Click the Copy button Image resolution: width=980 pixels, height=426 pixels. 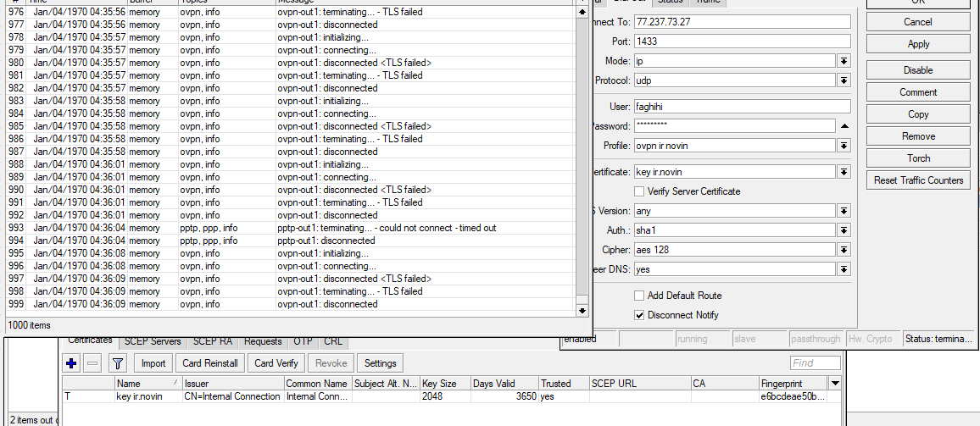pyautogui.click(x=918, y=114)
